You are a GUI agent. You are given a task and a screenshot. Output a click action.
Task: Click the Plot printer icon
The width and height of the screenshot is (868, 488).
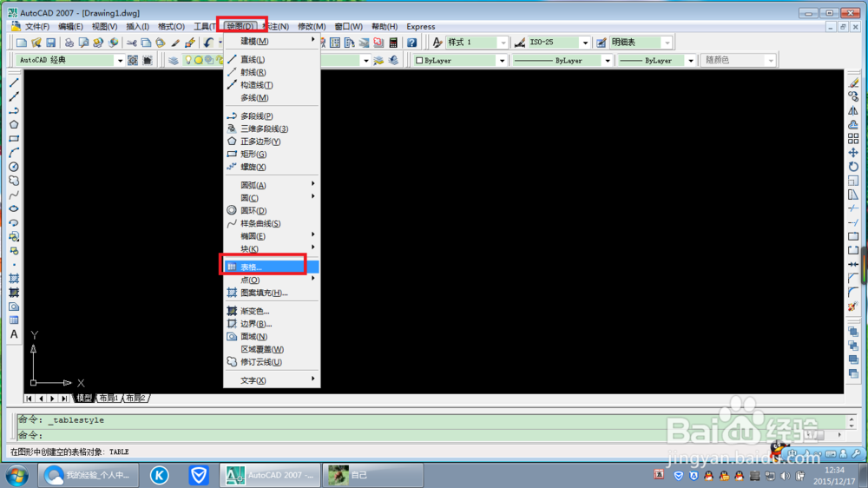tap(69, 43)
